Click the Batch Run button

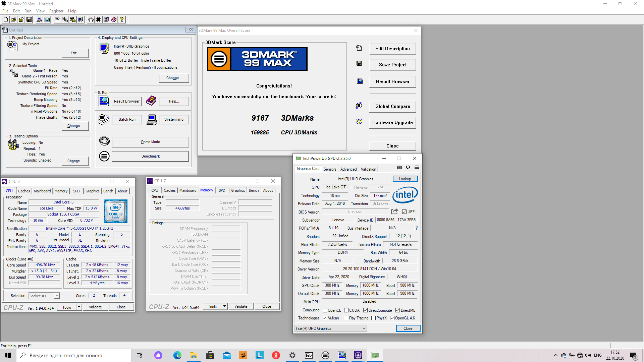point(127,119)
